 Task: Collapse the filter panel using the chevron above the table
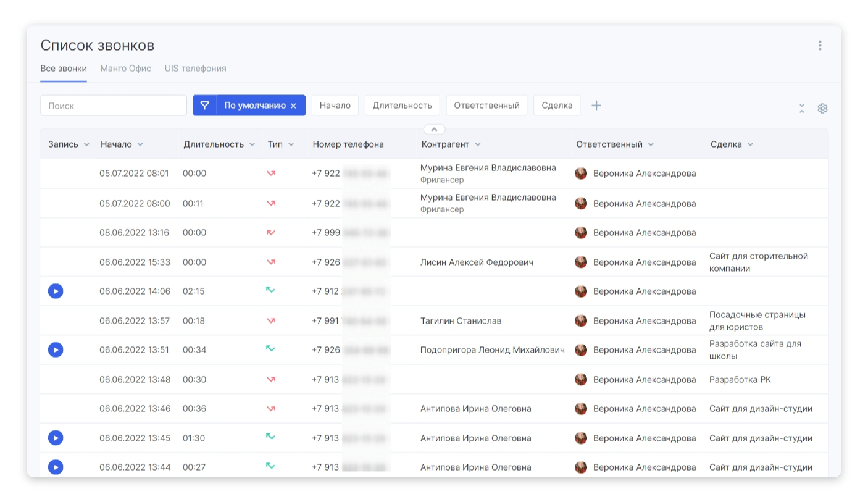[x=434, y=129]
